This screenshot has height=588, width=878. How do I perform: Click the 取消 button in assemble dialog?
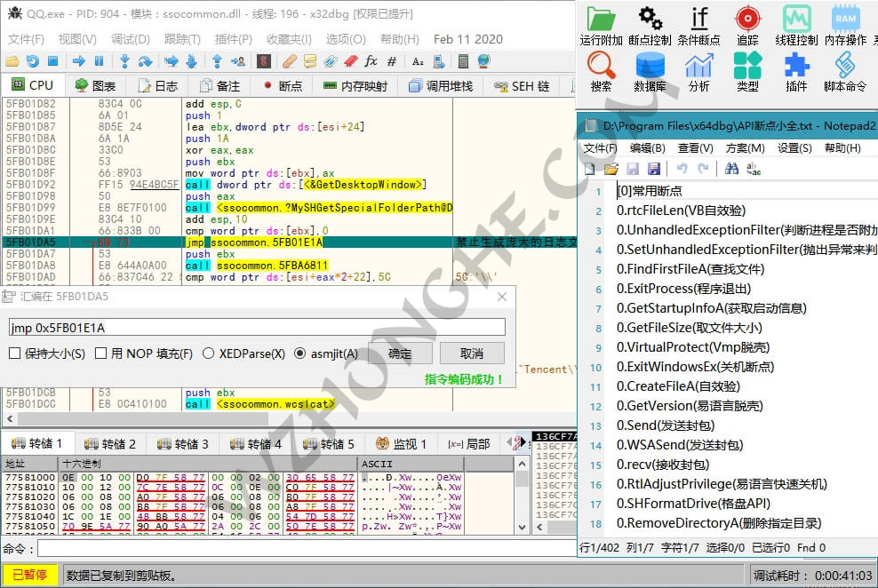[471, 354]
